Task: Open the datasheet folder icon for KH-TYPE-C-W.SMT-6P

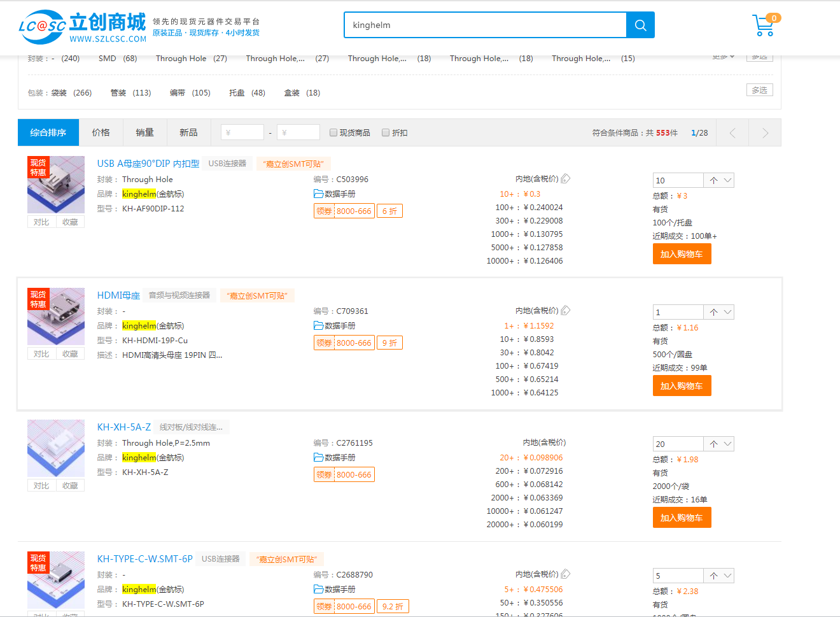Action: point(317,589)
